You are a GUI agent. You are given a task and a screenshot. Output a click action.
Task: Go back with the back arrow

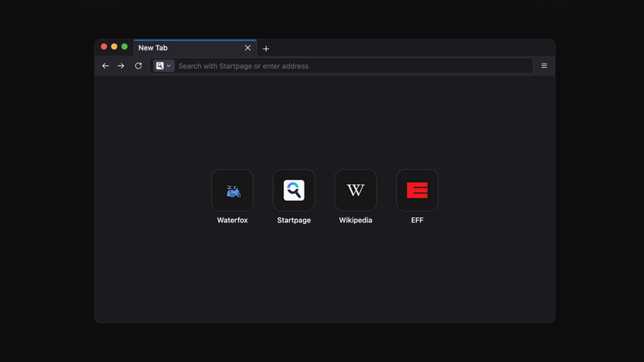coord(106,66)
